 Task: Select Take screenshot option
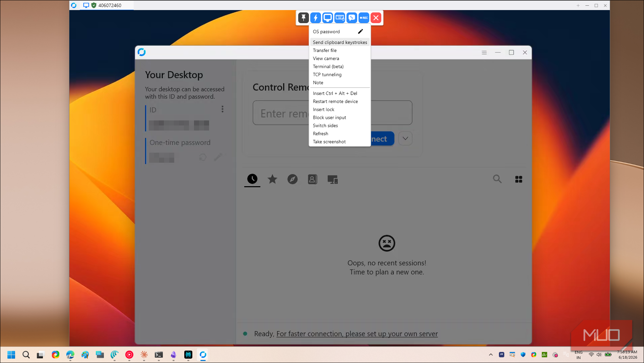[340, 142]
